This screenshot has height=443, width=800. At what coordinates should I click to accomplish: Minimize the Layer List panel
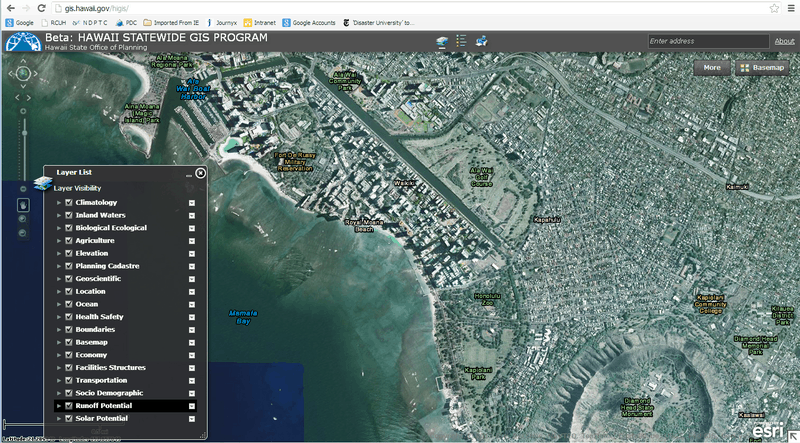point(188,174)
